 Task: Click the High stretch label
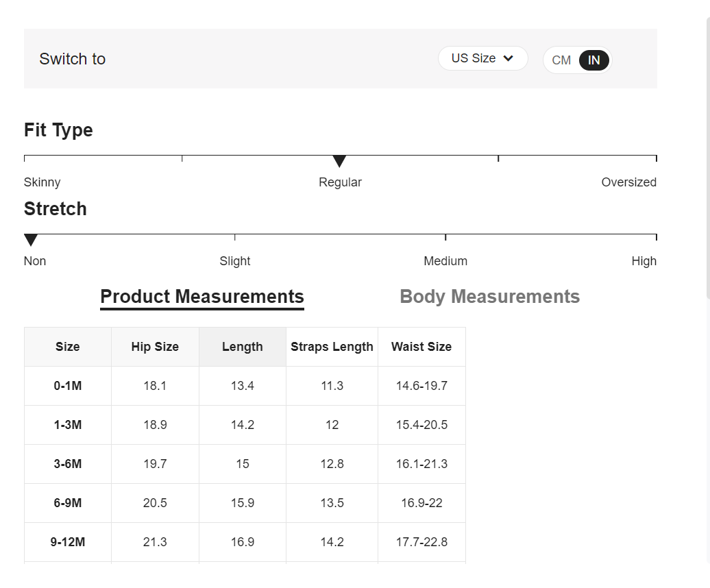[x=644, y=261]
